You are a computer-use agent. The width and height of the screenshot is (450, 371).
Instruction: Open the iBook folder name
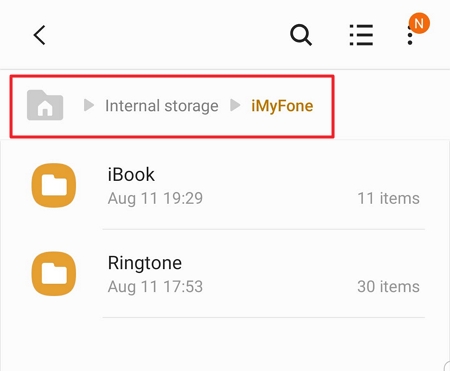[131, 174]
